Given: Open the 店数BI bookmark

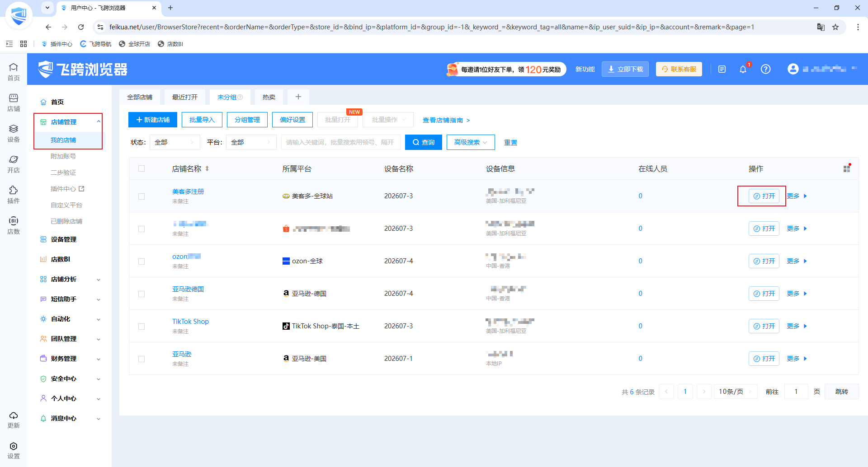Looking at the screenshot, I should (x=170, y=44).
